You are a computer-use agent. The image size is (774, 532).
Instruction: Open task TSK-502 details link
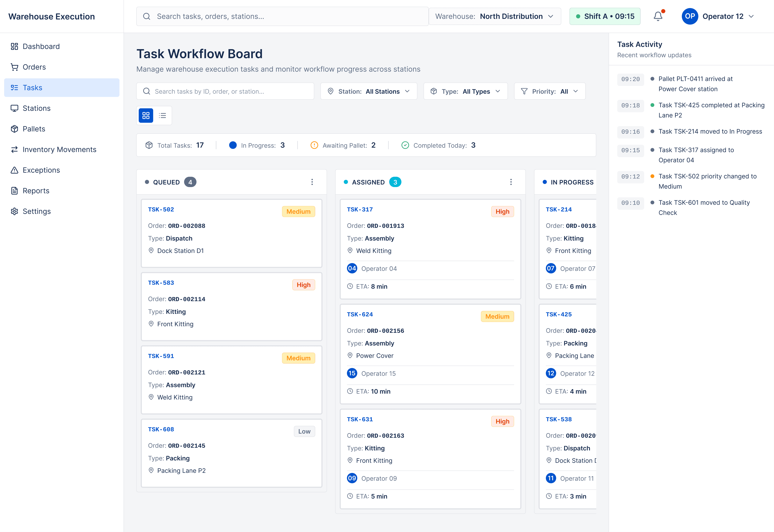point(161,209)
